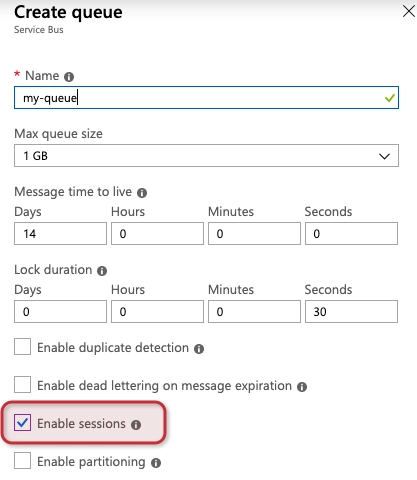The width and height of the screenshot is (417, 480).
Task: Close the Create queue panel
Action: click(408, 11)
